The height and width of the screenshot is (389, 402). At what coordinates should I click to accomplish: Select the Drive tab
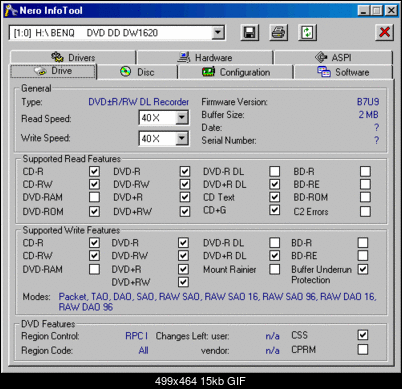point(53,71)
